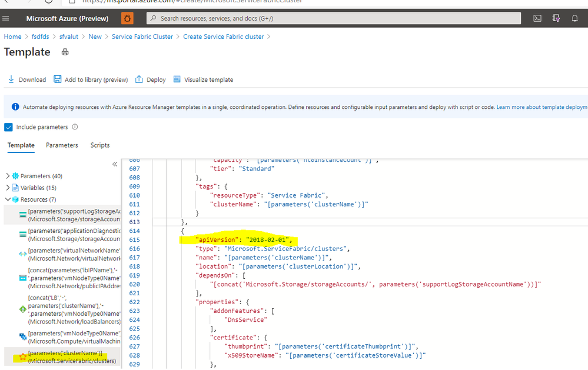Follow the Learn more about template deployment link
This screenshot has height=370, width=588.
[542, 107]
